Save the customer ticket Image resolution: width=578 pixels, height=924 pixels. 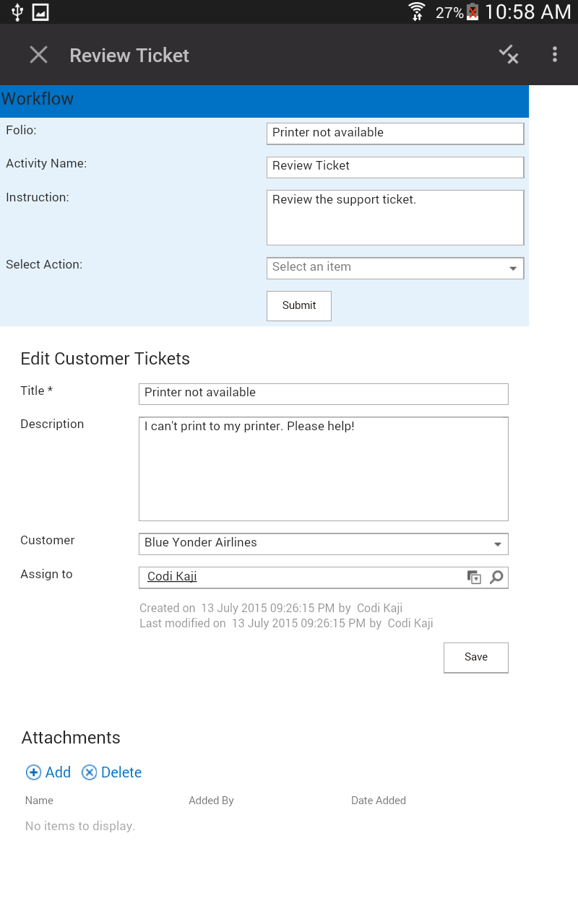tap(476, 658)
